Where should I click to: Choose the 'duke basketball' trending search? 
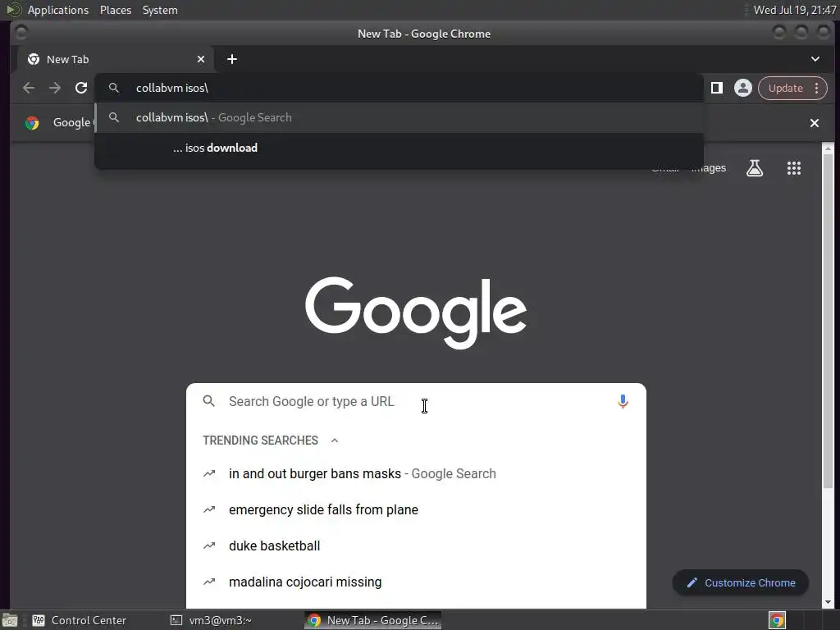pyautogui.click(x=416, y=546)
